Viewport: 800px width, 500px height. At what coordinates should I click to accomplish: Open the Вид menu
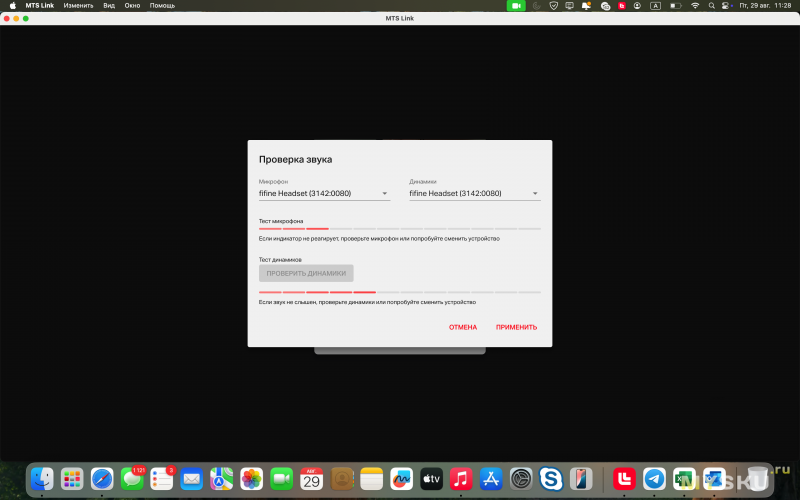pyautogui.click(x=109, y=6)
